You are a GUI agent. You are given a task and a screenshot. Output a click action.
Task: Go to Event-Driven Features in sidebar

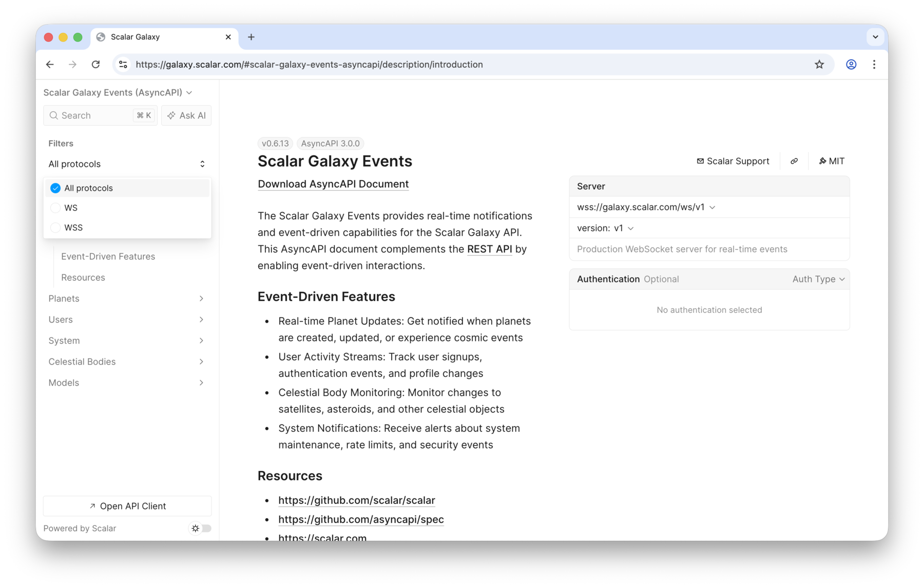[108, 256]
